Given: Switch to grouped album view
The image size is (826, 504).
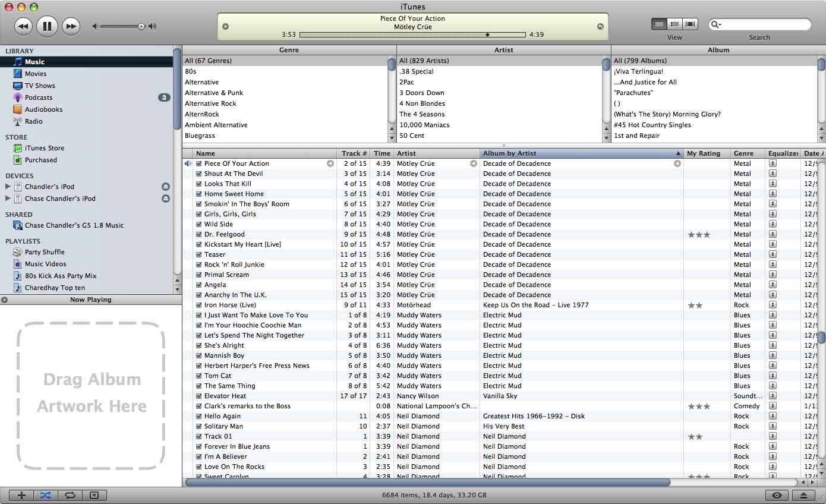Looking at the screenshot, I should click(x=674, y=24).
